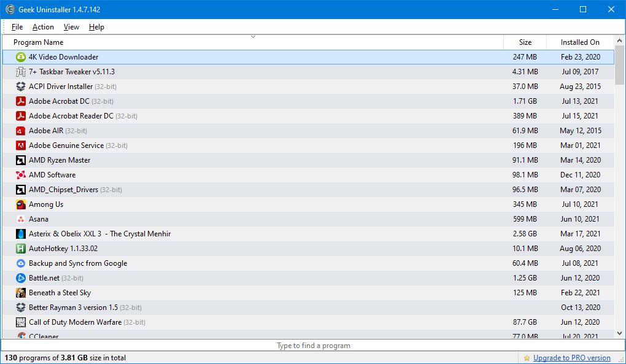The image size is (626, 364).
Task: Click the Battle.net icon
Action: [21, 278]
